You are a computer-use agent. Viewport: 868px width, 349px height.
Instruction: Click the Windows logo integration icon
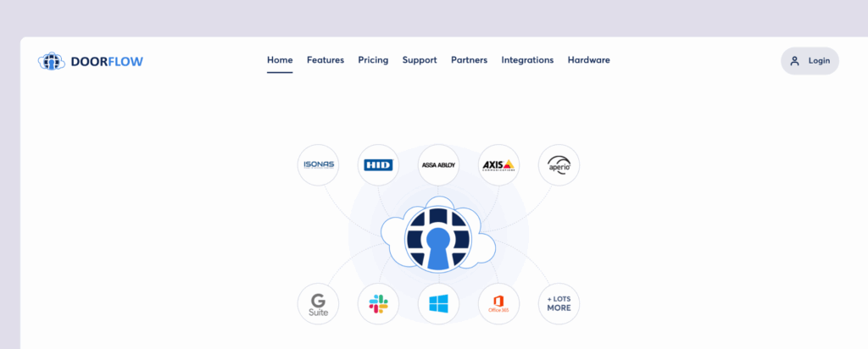pos(438,303)
